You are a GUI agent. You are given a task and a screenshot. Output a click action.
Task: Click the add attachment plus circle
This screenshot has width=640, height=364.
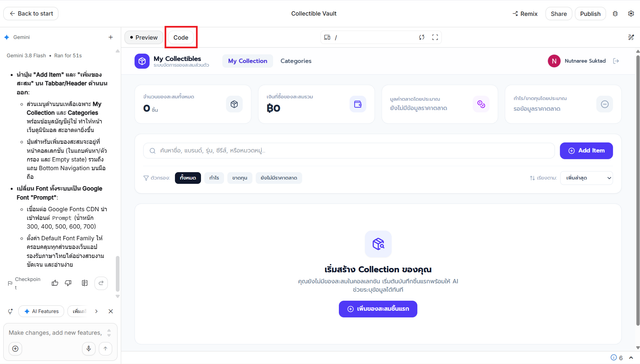tap(15, 348)
